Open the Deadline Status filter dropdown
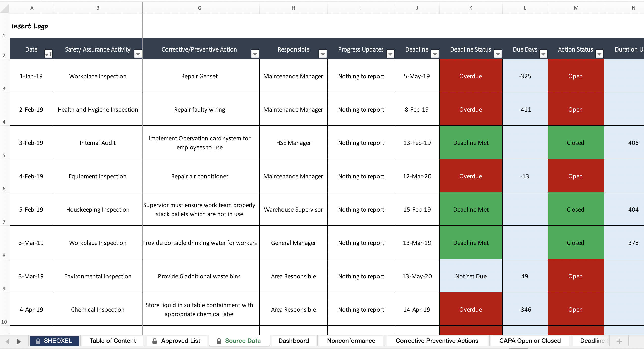 [497, 54]
